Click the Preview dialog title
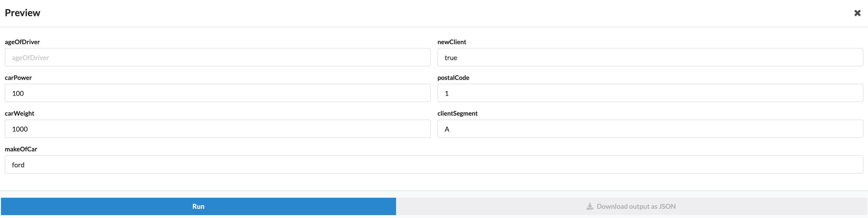Image resolution: width=868 pixels, height=218 pixels. tap(22, 13)
